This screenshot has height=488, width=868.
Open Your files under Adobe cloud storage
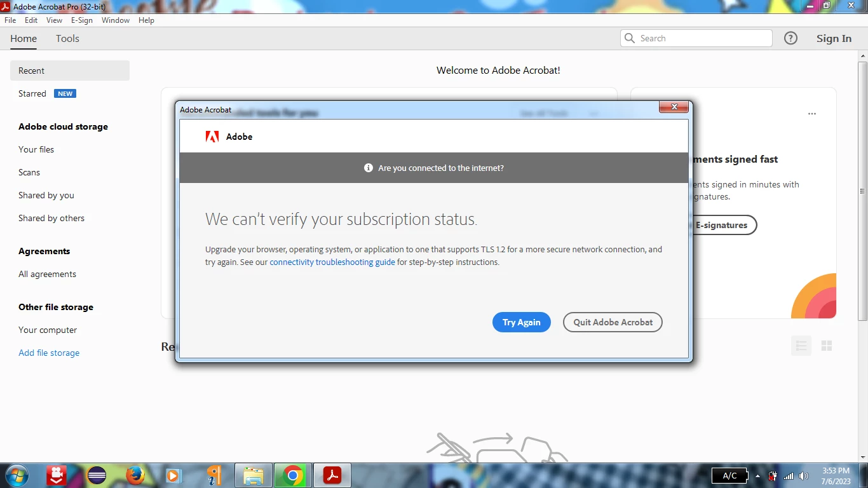click(x=36, y=149)
